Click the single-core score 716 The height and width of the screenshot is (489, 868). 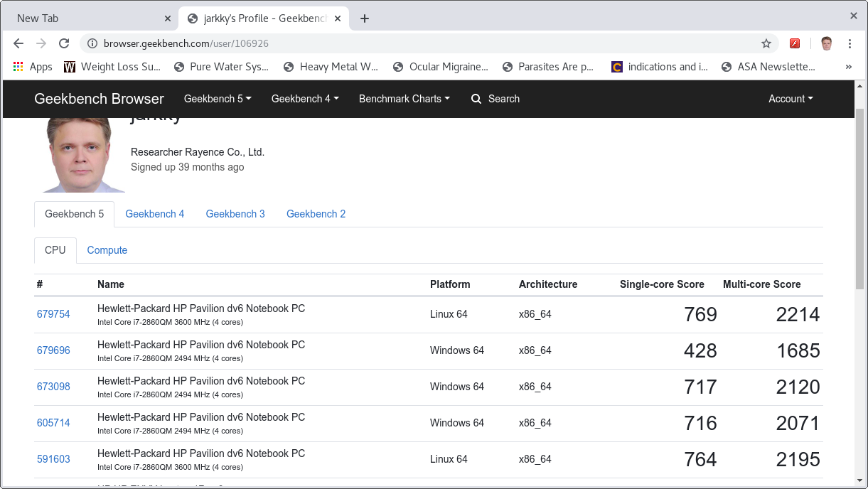coord(700,424)
